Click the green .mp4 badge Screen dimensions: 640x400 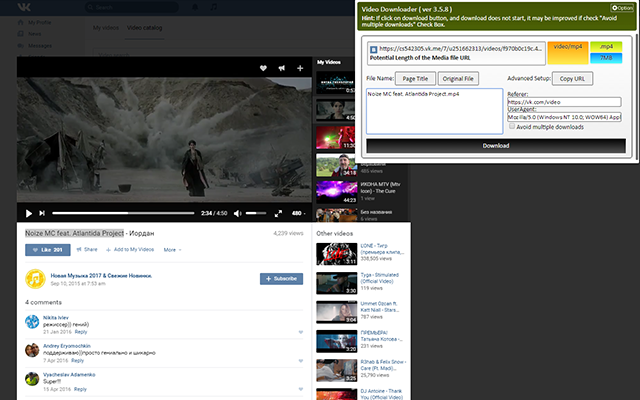point(606,47)
